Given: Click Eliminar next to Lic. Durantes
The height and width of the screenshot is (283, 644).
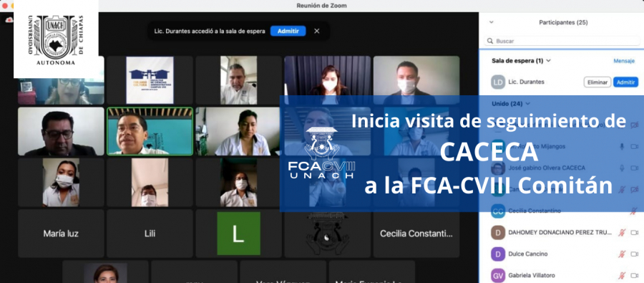Looking at the screenshot, I should coord(597,82).
